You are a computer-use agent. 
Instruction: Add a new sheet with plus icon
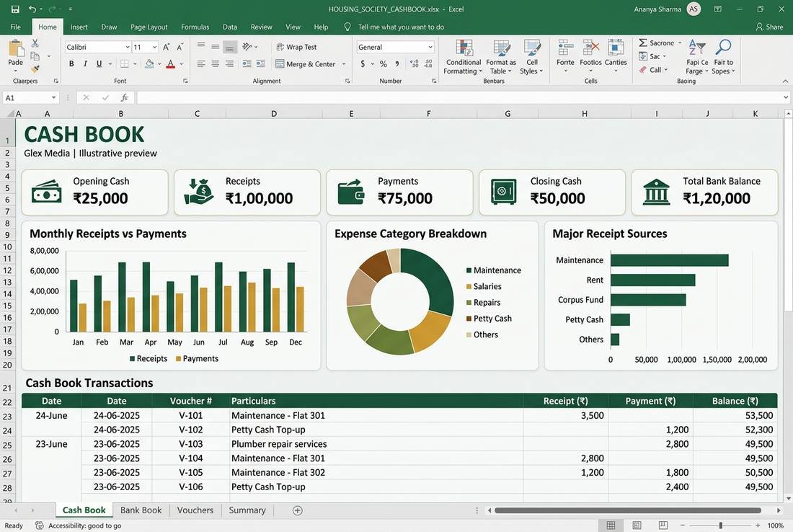pos(297,511)
